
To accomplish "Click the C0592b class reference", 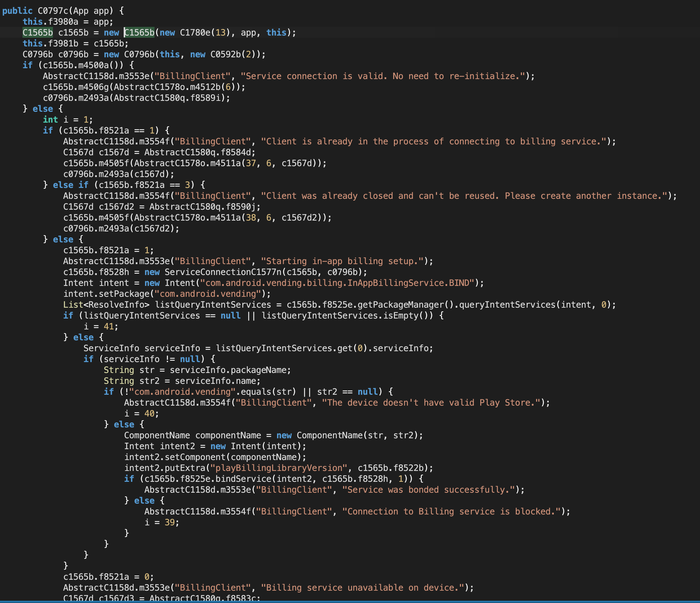I will (x=225, y=54).
